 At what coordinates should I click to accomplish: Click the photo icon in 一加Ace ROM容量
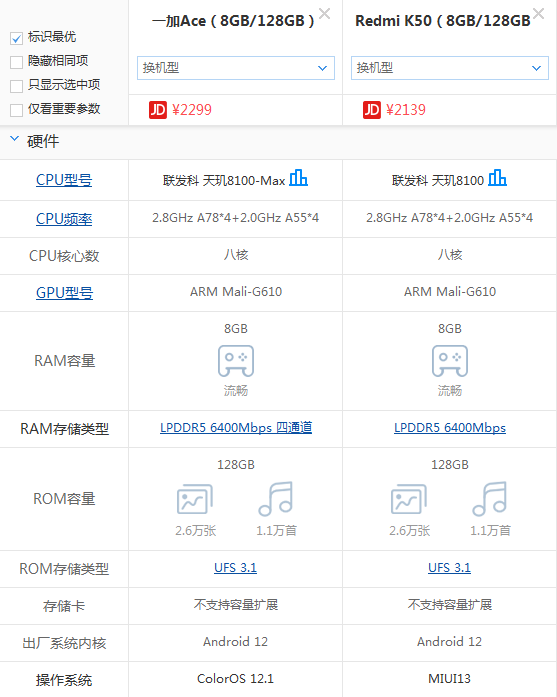(195, 499)
